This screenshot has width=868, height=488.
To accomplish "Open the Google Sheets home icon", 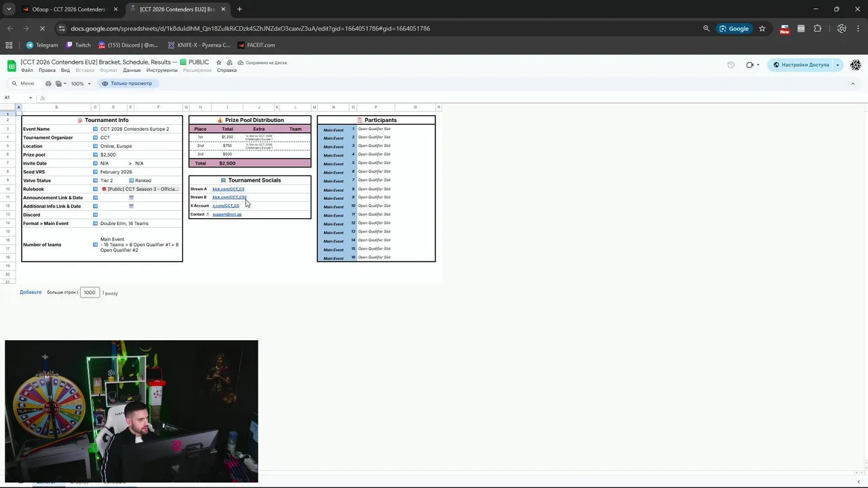I will pos(12,65).
